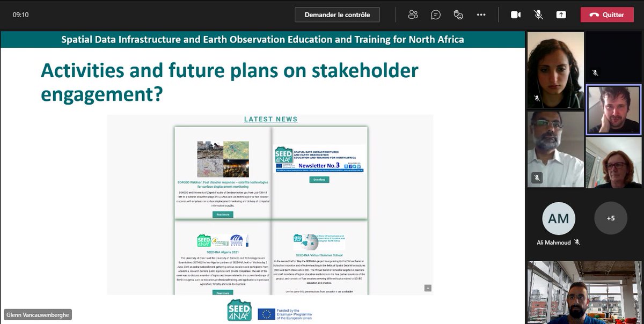
Task: Click muted mic icon on headphones woman tile
Action: tap(537, 99)
